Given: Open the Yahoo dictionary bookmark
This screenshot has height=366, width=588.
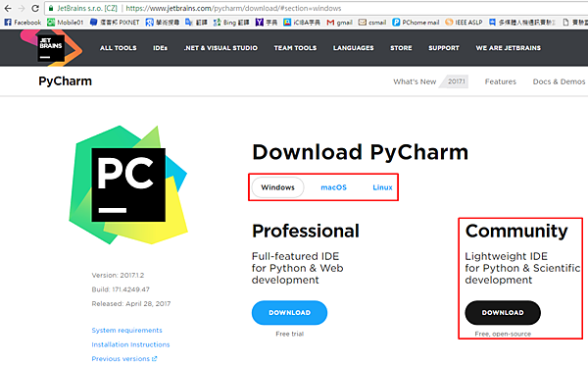Looking at the screenshot, I should [x=267, y=23].
